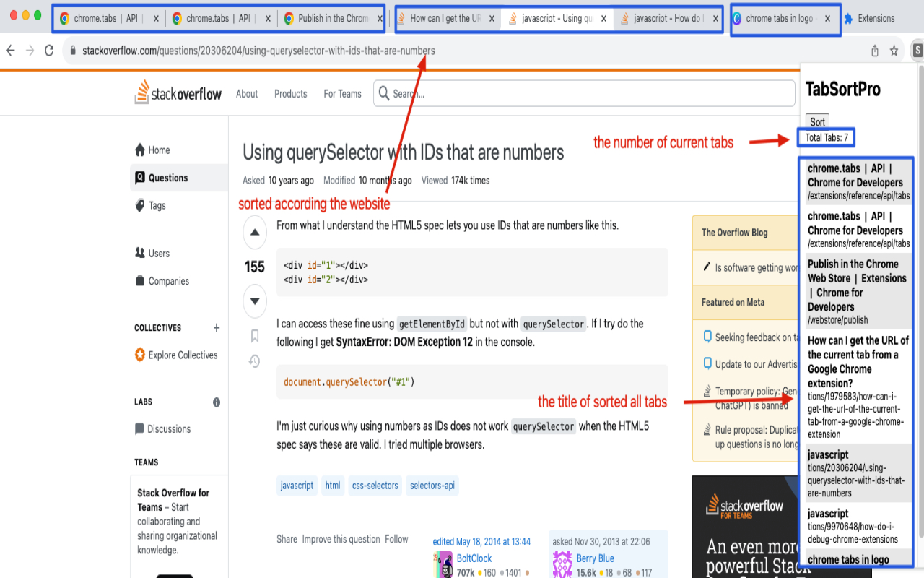
Task: Open the Products navigation menu
Action: [x=290, y=93]
